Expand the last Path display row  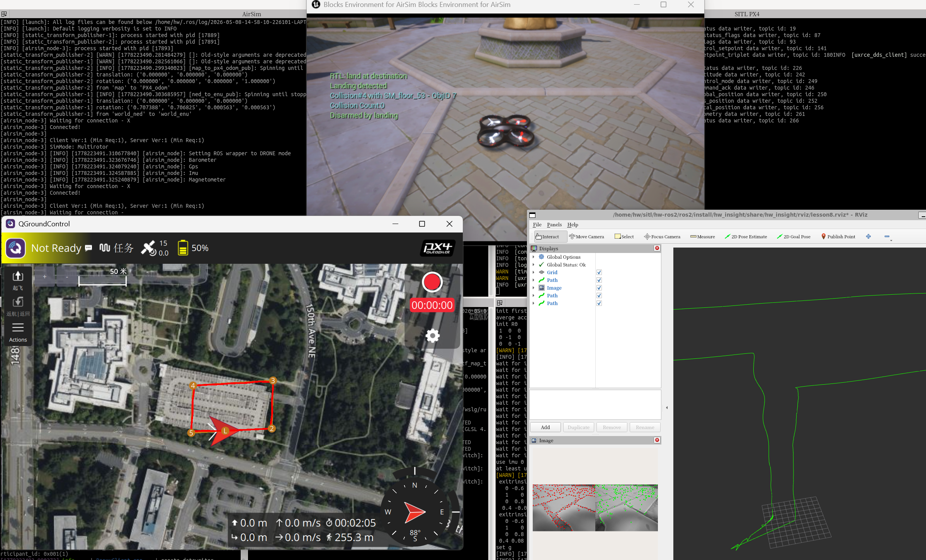tap(534, 303)
